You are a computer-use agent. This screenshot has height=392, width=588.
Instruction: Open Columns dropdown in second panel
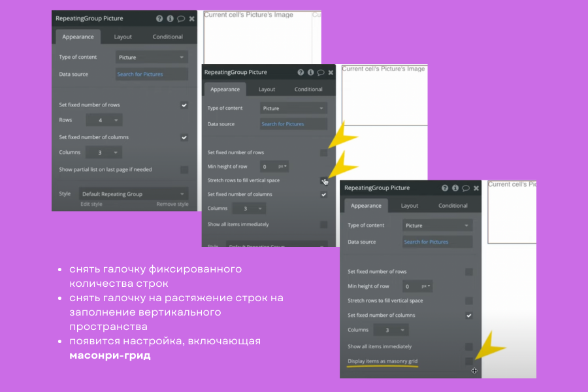[x=249, y=208]
